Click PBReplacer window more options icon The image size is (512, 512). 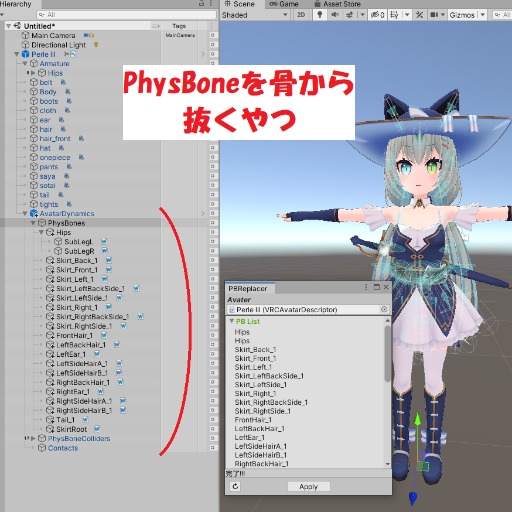[x=366, y=287]
